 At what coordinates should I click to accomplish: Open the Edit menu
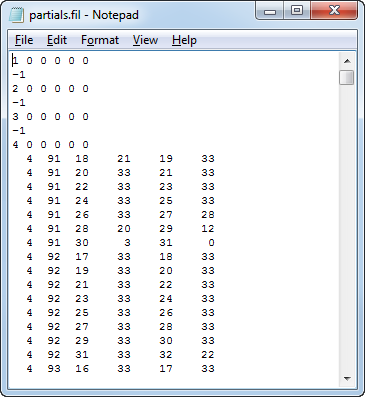click(57, 40)
